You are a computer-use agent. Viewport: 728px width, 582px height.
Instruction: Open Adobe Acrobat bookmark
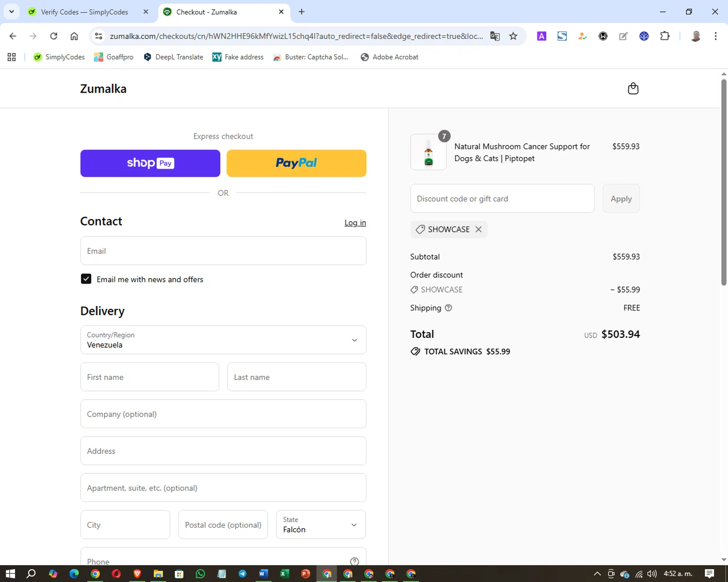[x=389, y=57]
